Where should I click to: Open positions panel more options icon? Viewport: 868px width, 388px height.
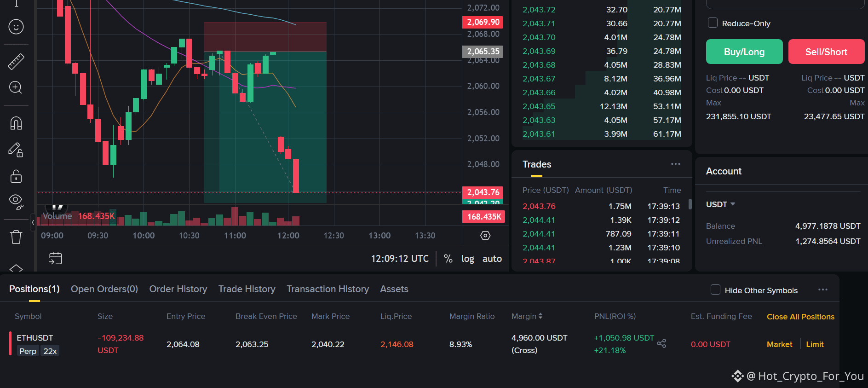pyautogui.click(x=823, y=290)
